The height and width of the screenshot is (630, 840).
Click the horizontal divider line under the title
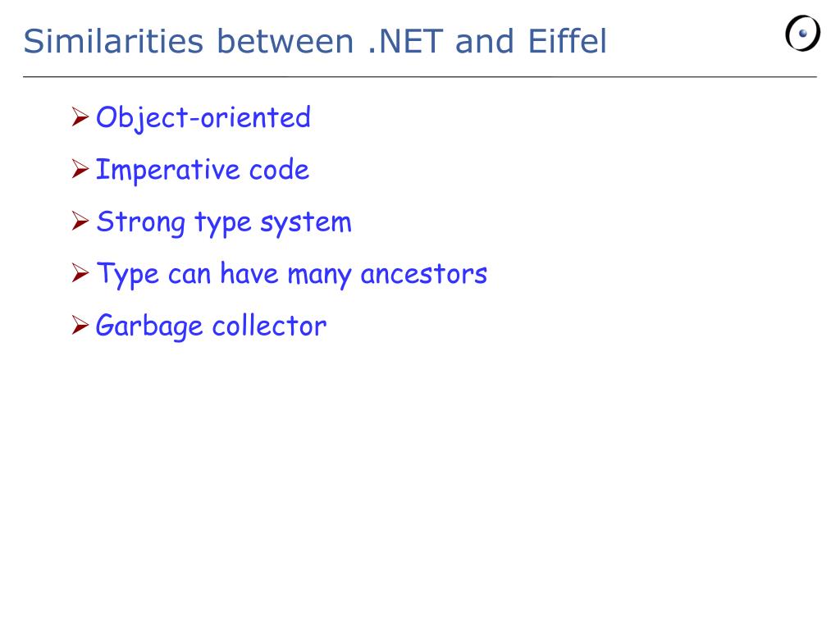pos(420,77)
